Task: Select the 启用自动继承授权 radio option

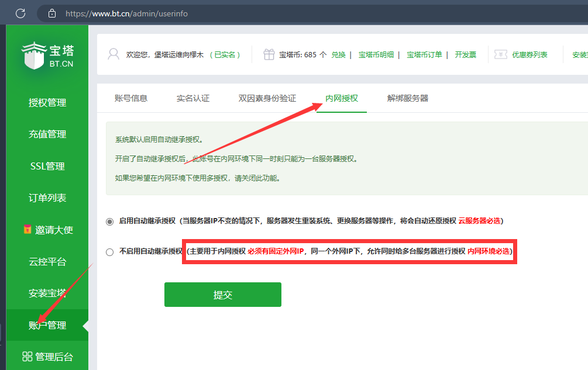Action: [109, 222]
